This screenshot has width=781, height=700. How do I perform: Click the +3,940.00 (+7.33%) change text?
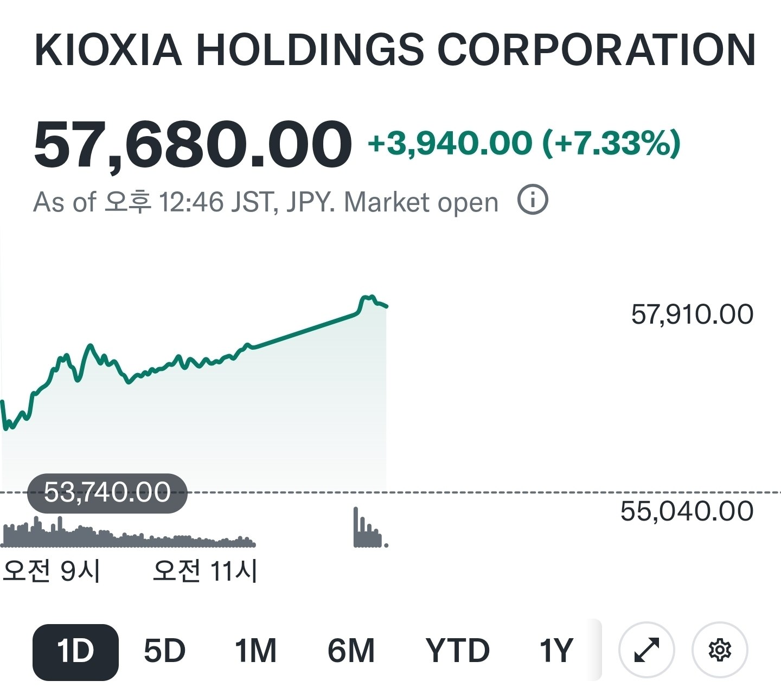pos(524,144)
